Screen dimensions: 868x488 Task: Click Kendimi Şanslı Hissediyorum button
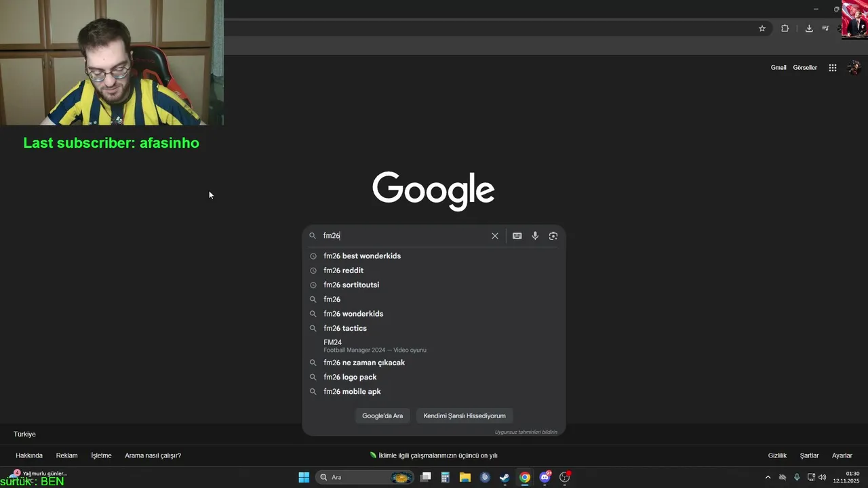click(465, 416)
